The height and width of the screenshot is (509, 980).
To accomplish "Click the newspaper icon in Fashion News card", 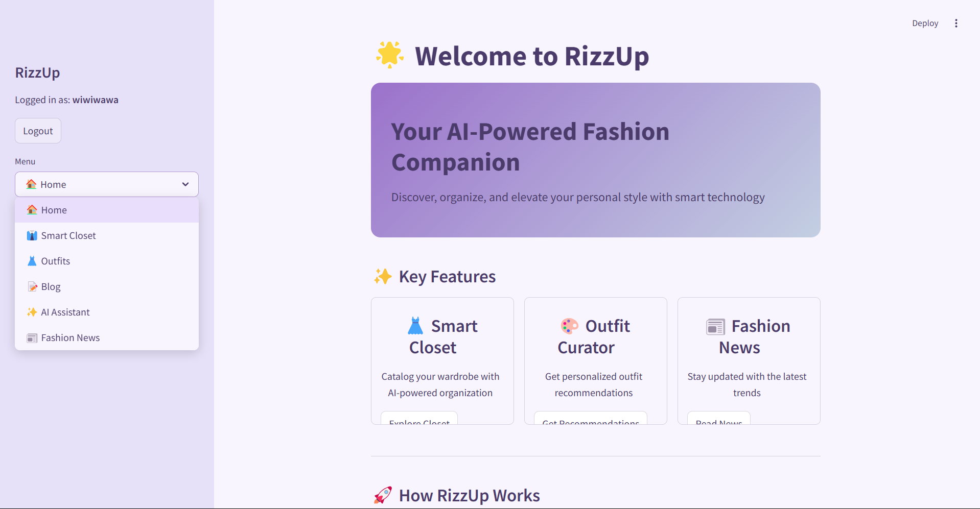I will pyautogui.click(x=715, y=326).
